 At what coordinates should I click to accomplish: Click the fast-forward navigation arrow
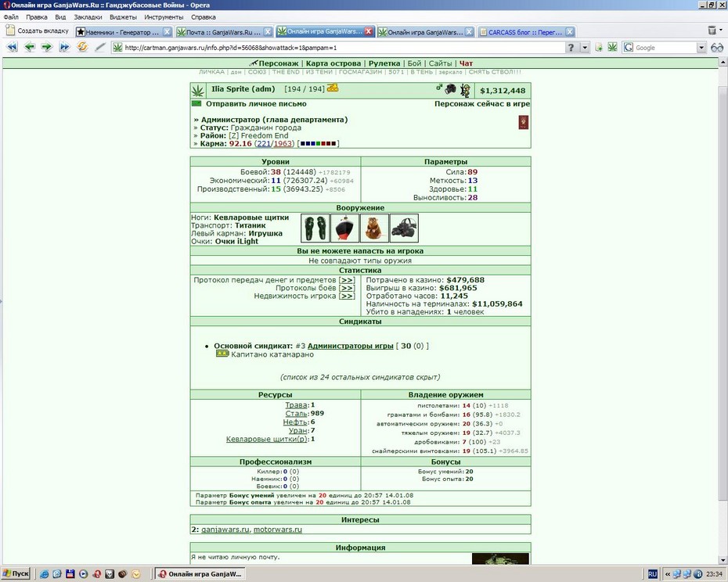tap(64, 47)
